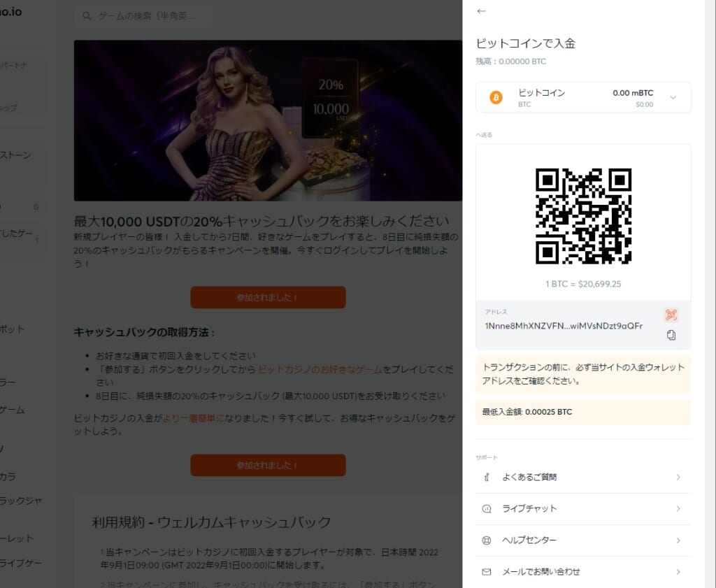Click the live chat bubble icon

(487, 509)
